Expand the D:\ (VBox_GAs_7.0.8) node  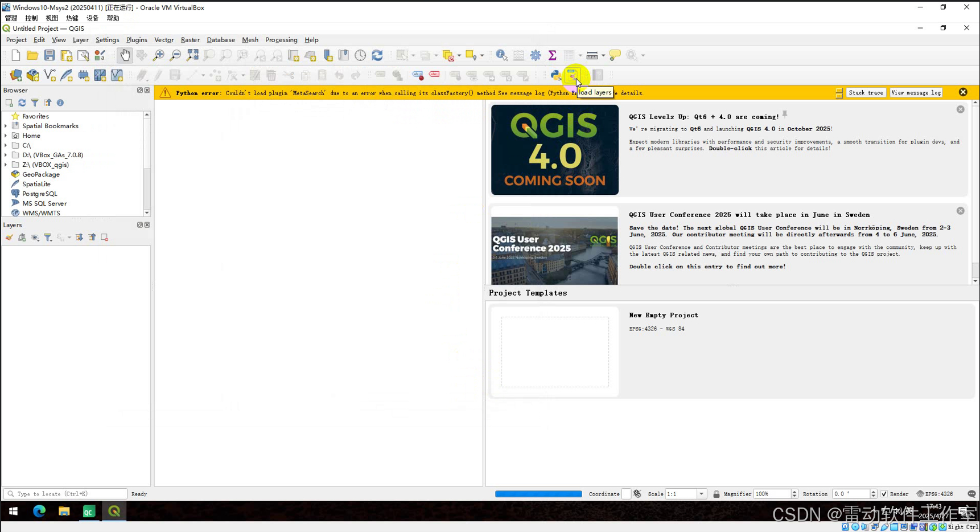[x=6, y=155]
